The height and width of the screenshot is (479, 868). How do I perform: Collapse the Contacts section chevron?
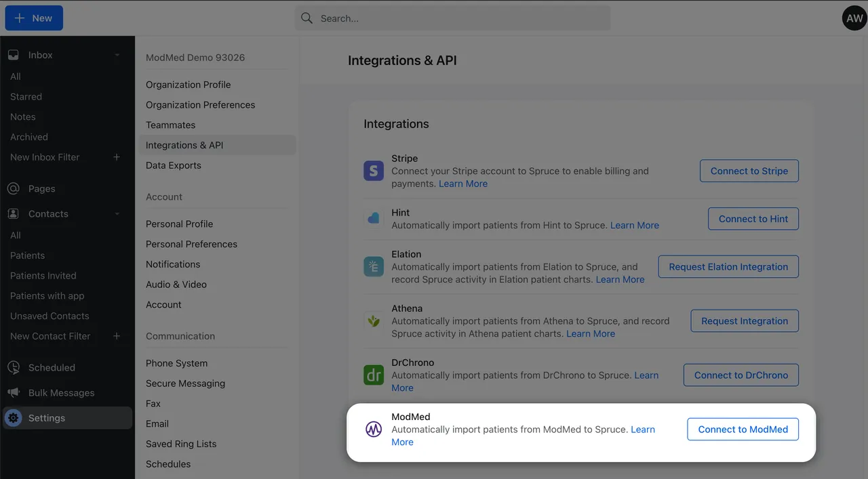pos(117,214)
